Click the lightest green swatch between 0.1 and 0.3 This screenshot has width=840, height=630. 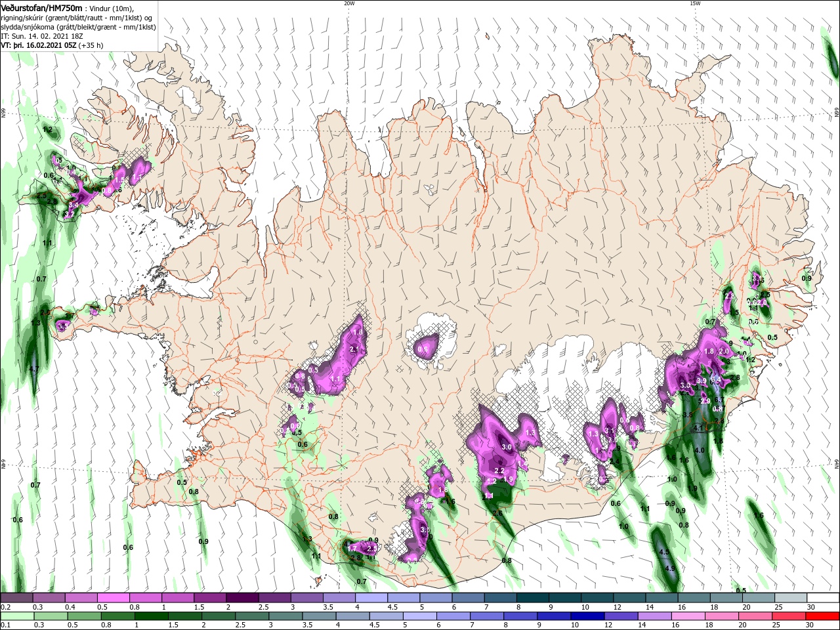click(x=17, y=616)
